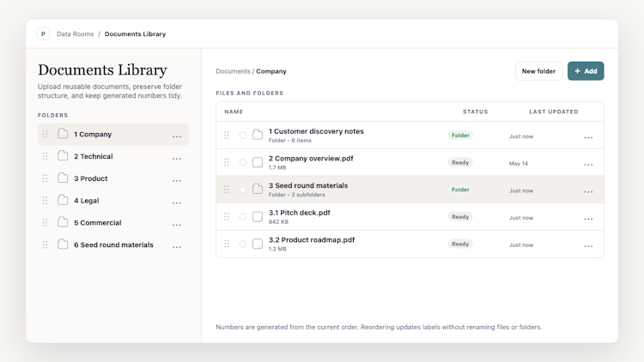Click file icon of Company overview.pdf
644x362 pixels.
click(x=258, y=162)
